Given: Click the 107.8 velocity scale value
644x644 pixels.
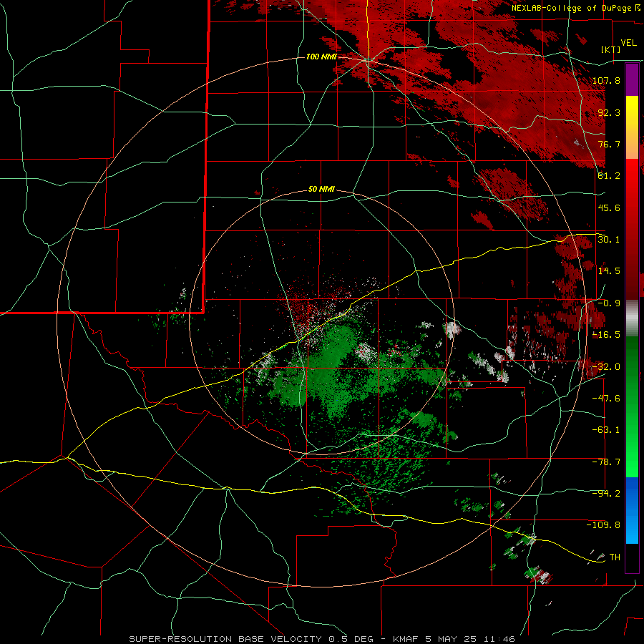Looking at the screenshot, I should [606, 80].
